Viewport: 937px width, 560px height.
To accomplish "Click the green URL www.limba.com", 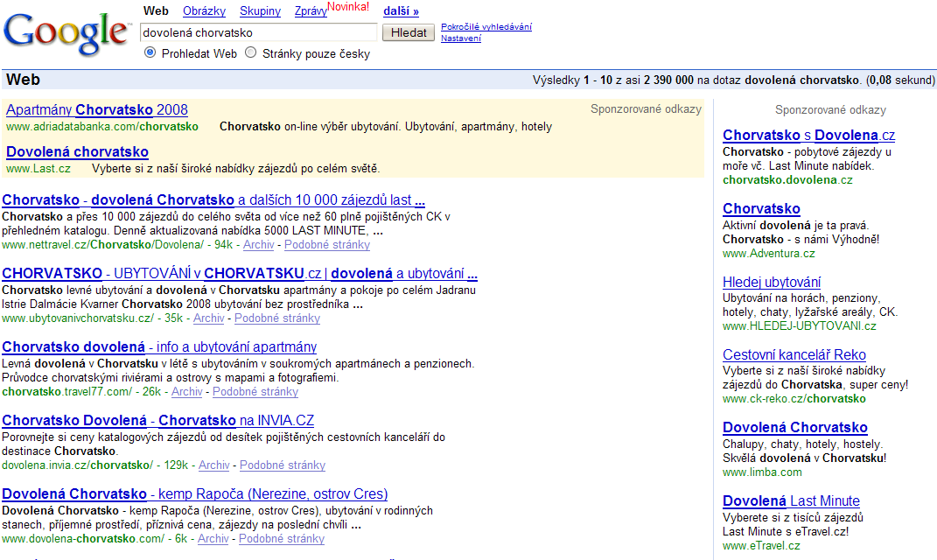I will click(763, 472).
